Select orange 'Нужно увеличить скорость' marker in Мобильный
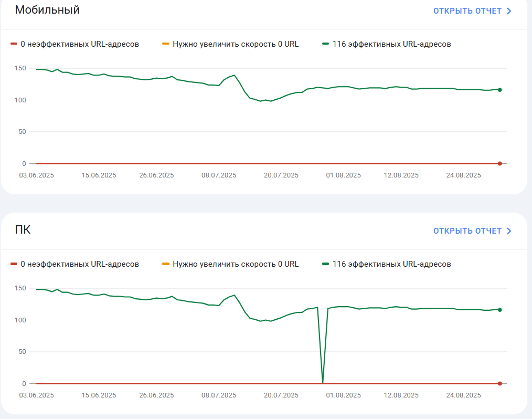This screenshot has height=419, width=532. tap(166, 44)
